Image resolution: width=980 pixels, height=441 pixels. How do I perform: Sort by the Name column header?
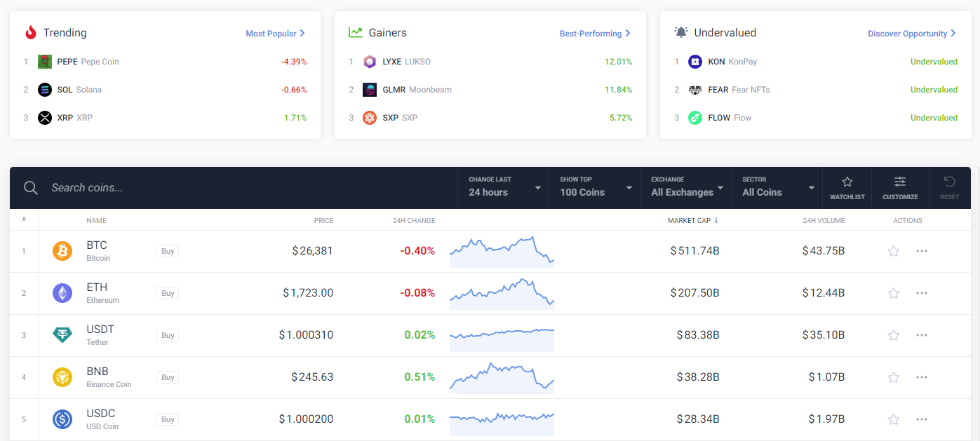click(96, 220)
